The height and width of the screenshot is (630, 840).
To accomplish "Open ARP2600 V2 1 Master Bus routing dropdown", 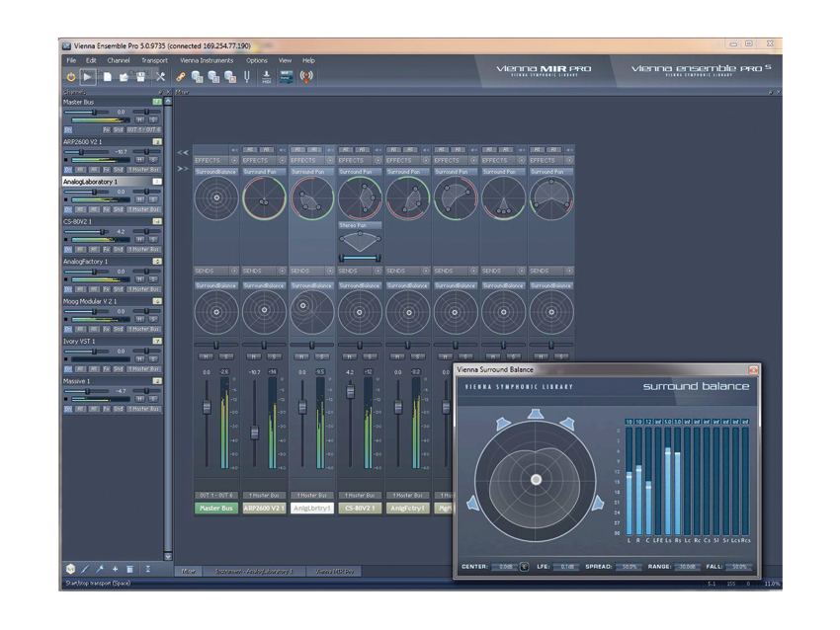I will (143, 170).
